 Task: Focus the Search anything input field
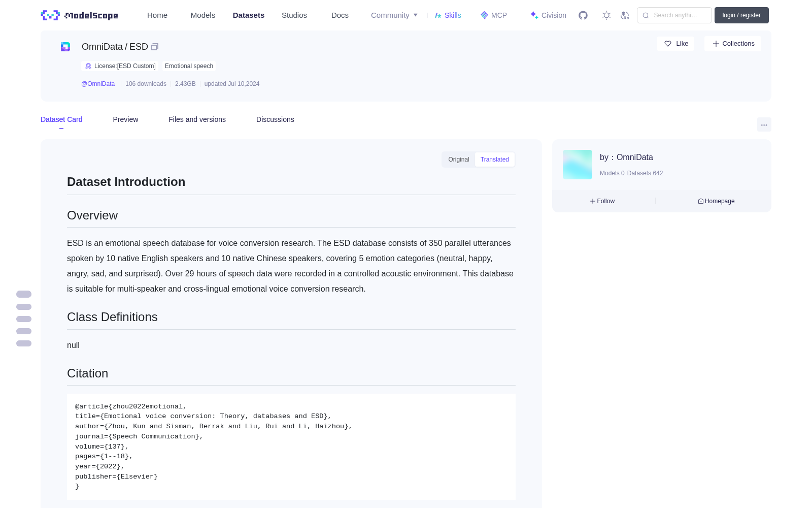674,15
